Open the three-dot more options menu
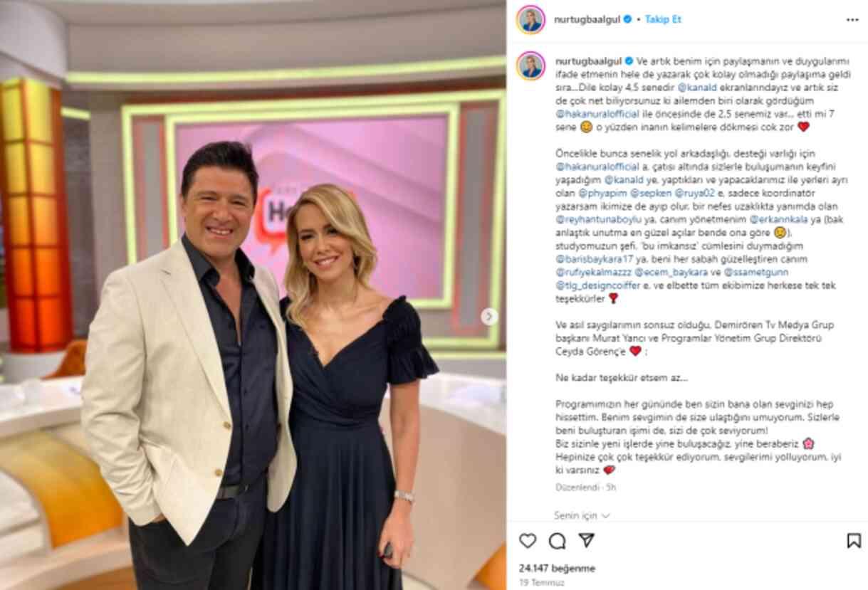Image resolution: width=868 pixels, height=590 pixels. 852,20
